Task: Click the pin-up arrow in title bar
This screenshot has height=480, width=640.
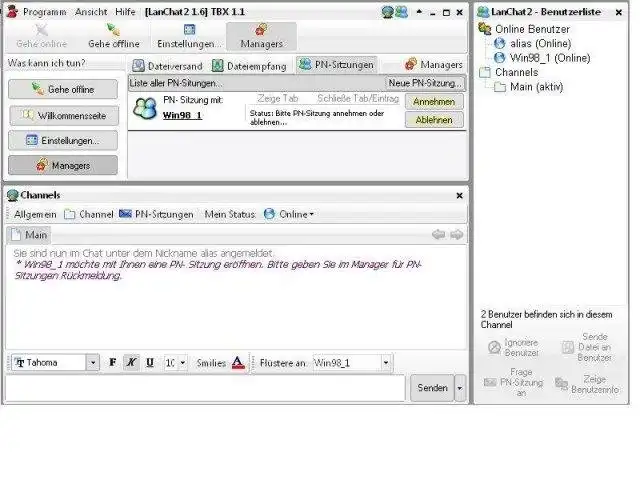Action: [419, 12]
